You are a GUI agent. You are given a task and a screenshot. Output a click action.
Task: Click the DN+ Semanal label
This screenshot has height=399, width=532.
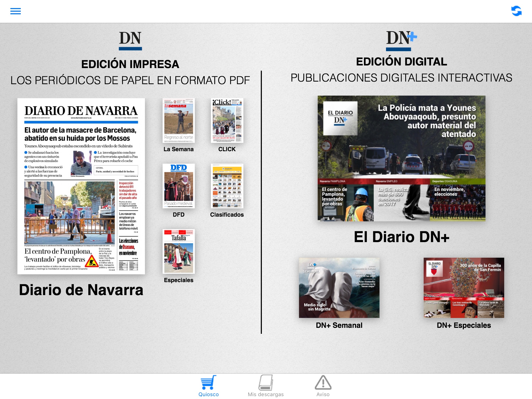point(339,325)
